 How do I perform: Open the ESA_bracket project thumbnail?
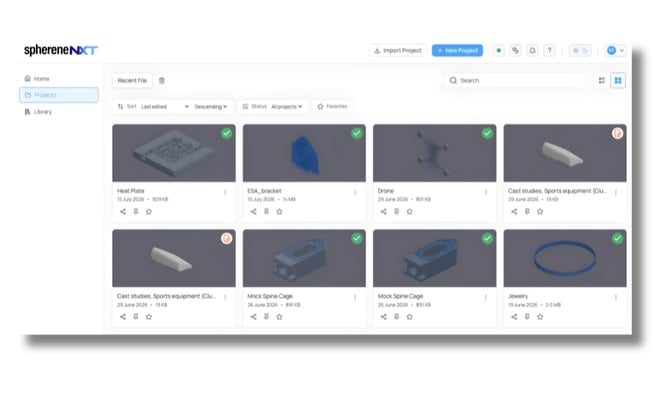[x=304, y=153]
